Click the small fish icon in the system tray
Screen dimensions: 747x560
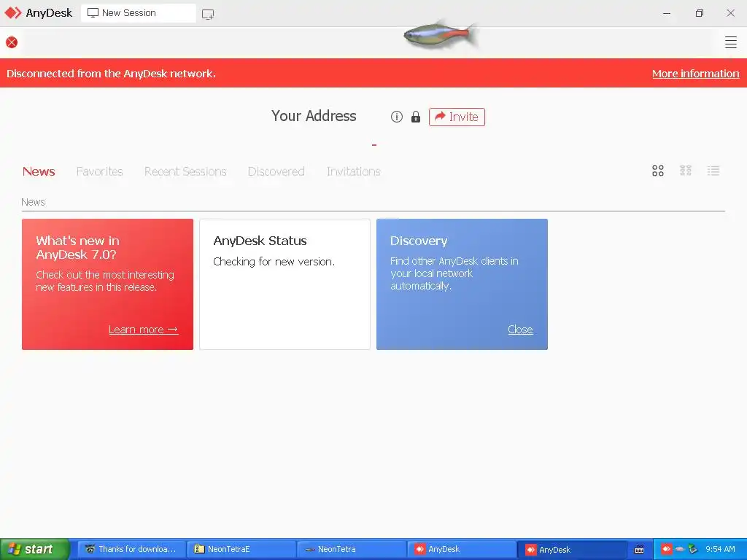click(x=679, y=549)
